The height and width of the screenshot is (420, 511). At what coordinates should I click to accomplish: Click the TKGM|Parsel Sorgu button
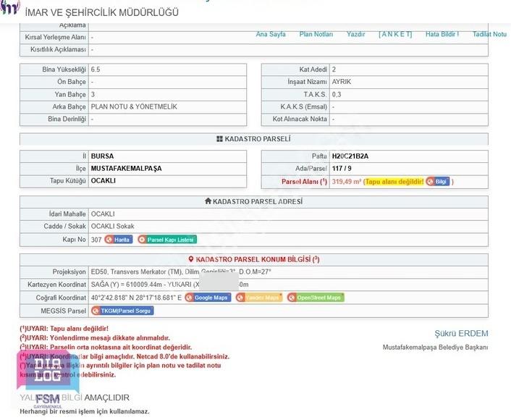coord(122,311)
